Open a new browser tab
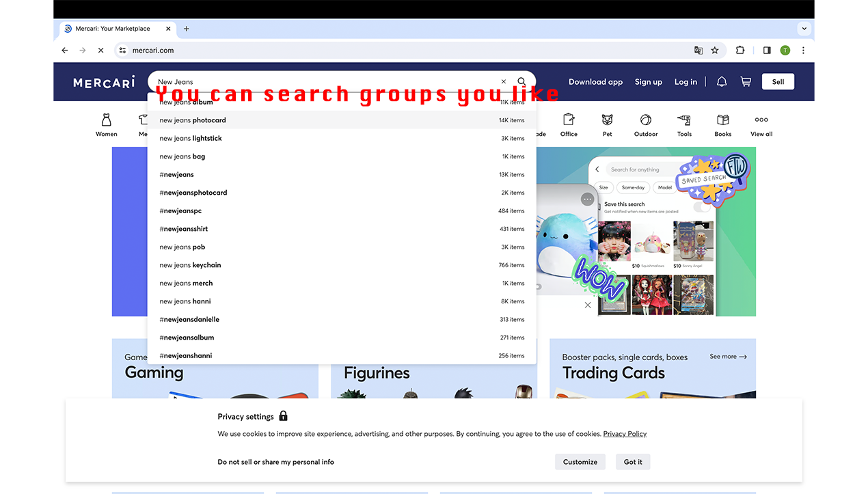The image size is (868, 494). pyautogui.click(x=187, y=29)
